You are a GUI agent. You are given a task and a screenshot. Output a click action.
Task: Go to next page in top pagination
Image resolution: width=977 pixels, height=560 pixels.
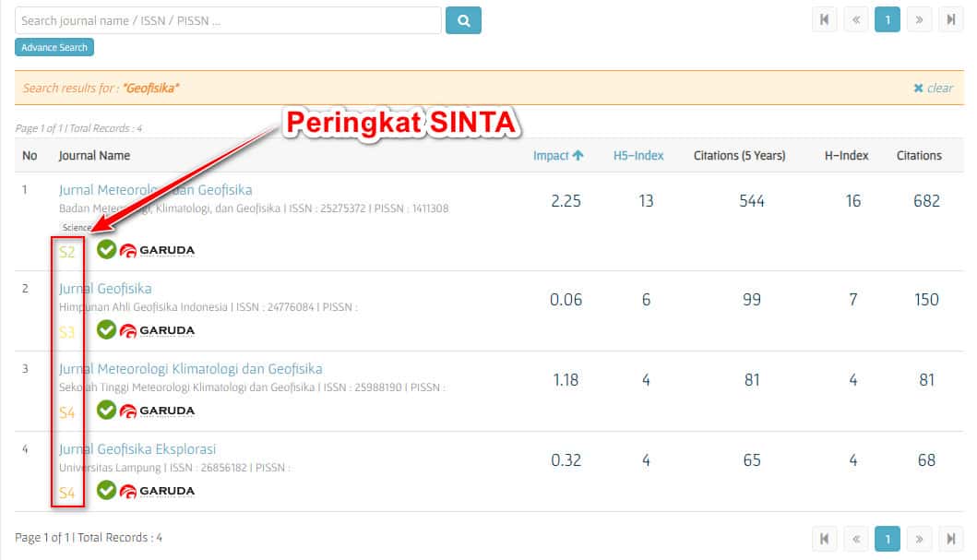click(919, 20)
